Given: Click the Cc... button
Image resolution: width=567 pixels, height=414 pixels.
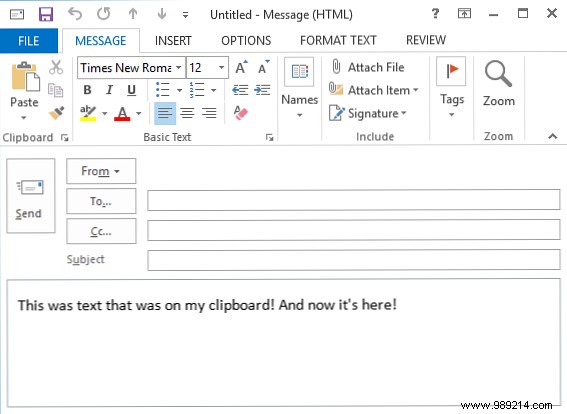Looking at the screenshot, I should coord(101,231).
